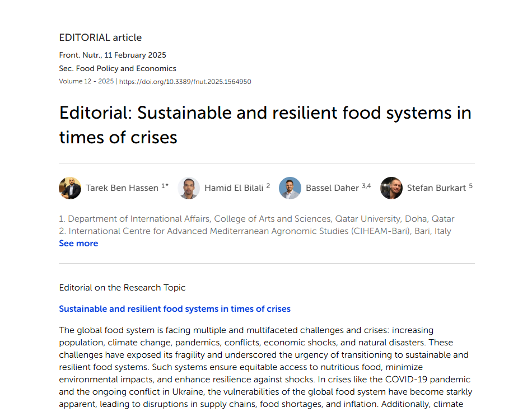Image resolution: width=532 pixels, height=412 pixels.
Task: Open Bassel Daher's avatar image
Action: 290,188
